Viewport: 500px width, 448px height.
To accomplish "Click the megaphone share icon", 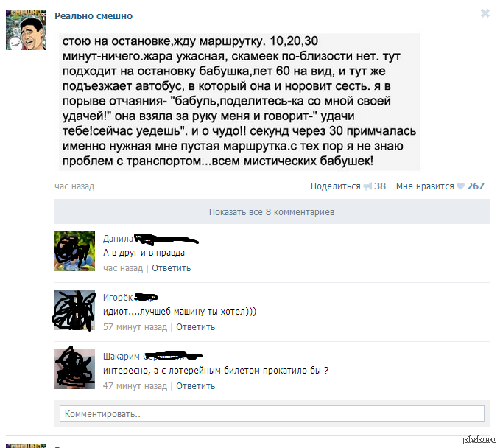I will point(367,186).
